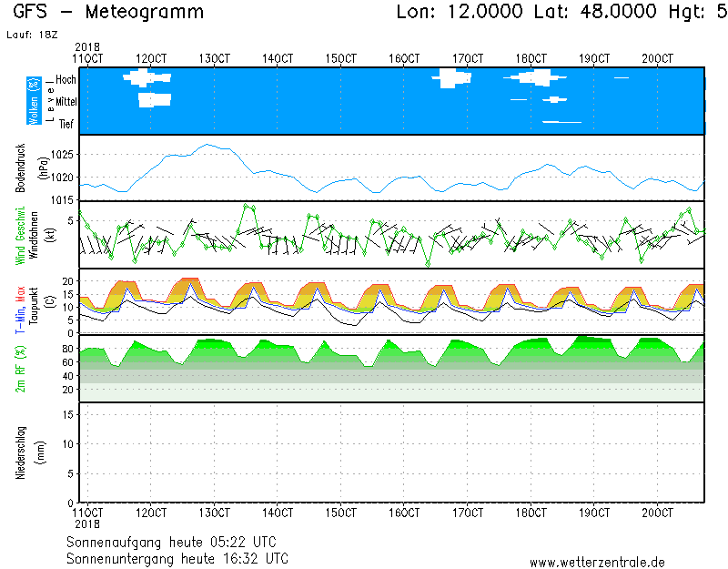The height and width of the screenshot is (569, 728).
Task: Click the 2018 year label above the top axis
Action: point(87,46)
